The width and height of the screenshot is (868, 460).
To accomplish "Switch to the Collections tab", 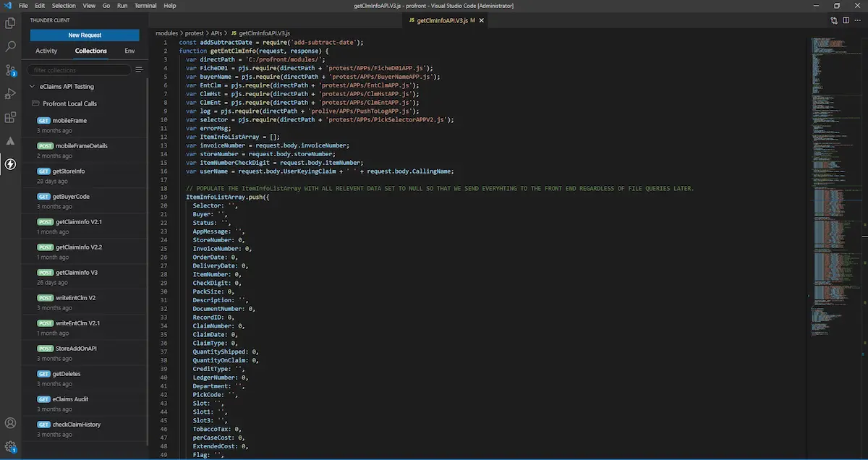I will click(x=90, y=51).
